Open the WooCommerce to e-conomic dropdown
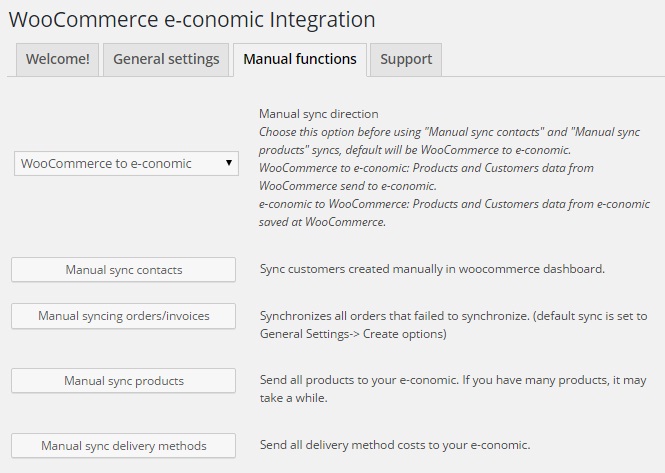Viewport: 665px width, 473px height. click(x=126, y=163)
